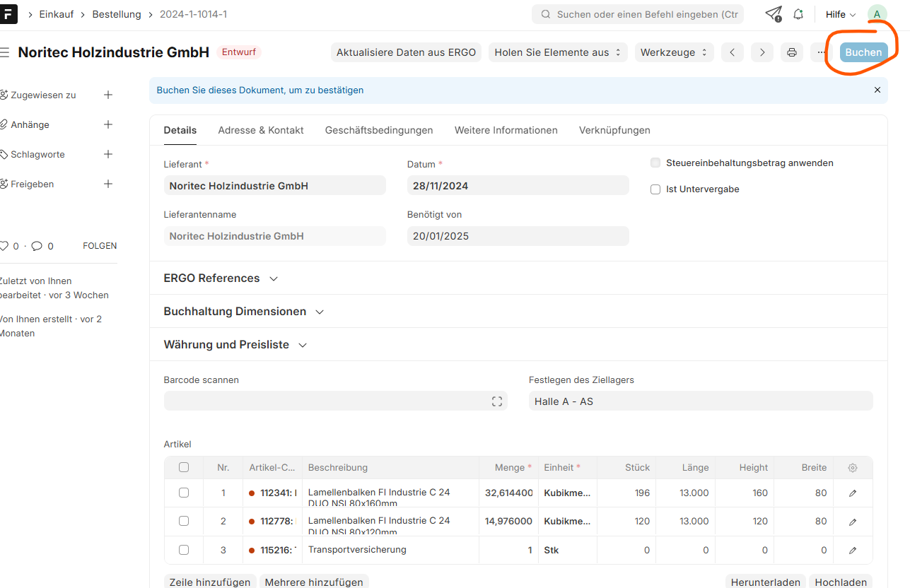
Task: Enable the Ist Untervergabe checkbox
Action: (x=655, y=189)
